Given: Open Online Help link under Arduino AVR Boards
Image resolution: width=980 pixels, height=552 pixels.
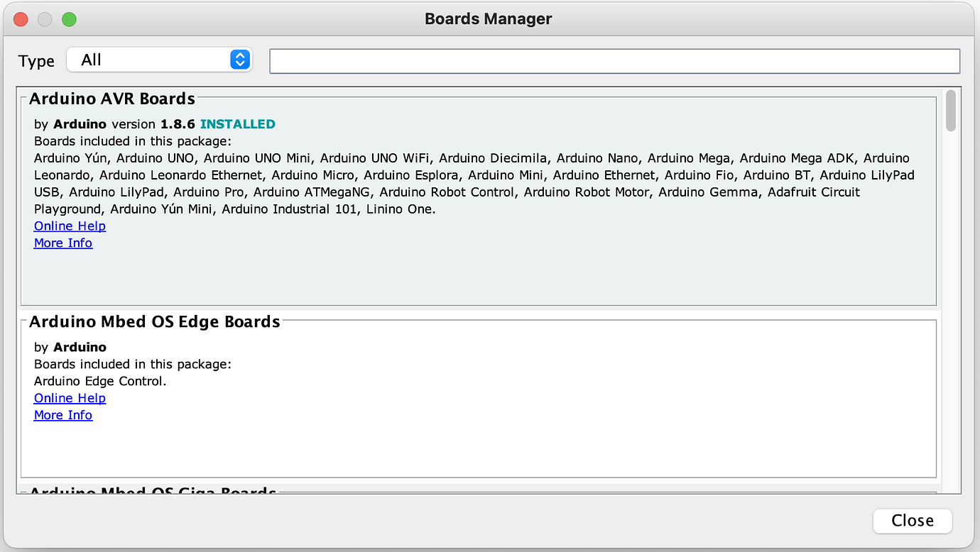Looking at the screenshot, I should click(70, 226).
